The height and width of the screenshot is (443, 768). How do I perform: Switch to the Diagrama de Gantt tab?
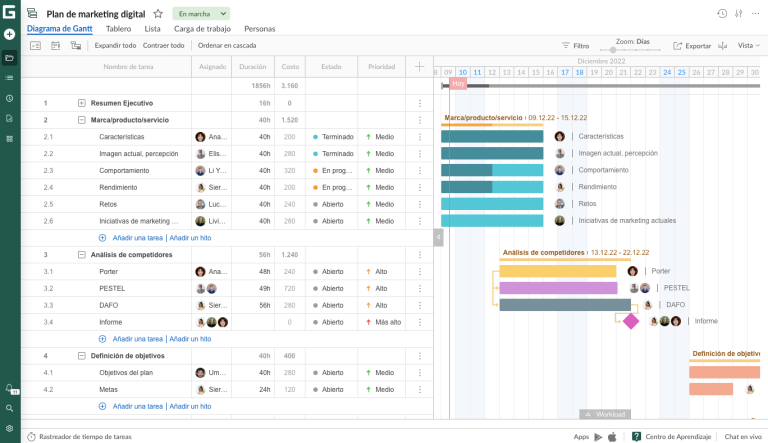(59, 29)
